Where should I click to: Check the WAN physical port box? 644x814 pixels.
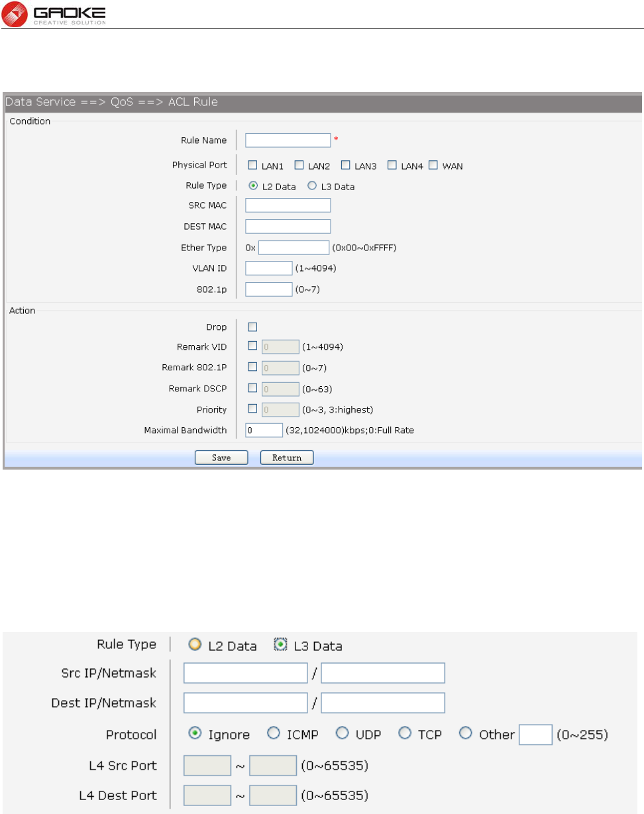coord(433,165)
